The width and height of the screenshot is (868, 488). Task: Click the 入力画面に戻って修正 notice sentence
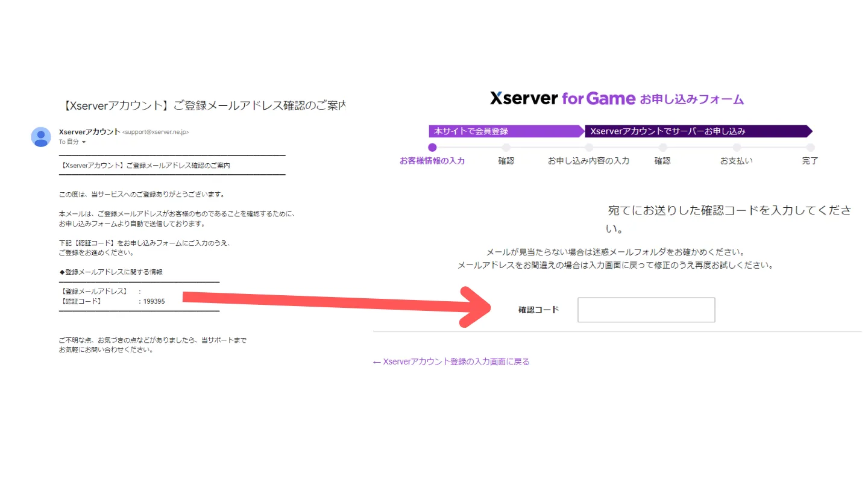pyautogui.click(x=615, y=265)
